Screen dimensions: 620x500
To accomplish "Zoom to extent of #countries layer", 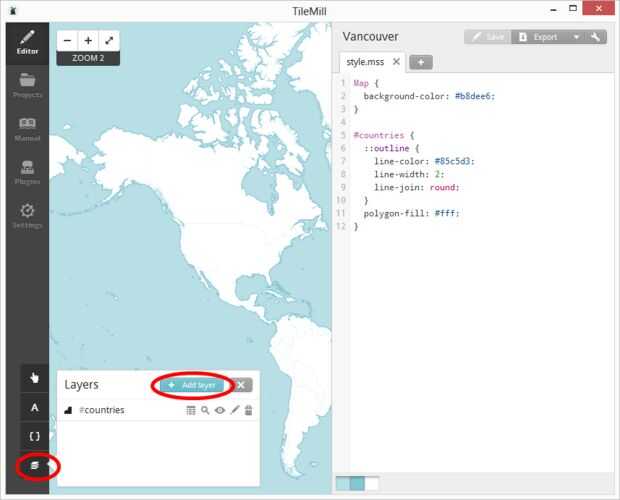I will tap(205, 410).
